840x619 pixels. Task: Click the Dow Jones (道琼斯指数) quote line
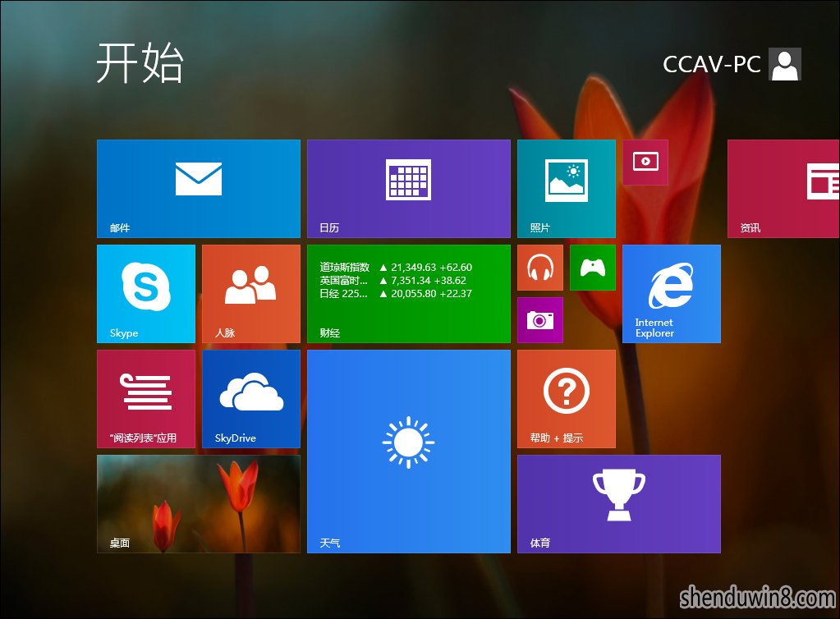coord(396,267)
